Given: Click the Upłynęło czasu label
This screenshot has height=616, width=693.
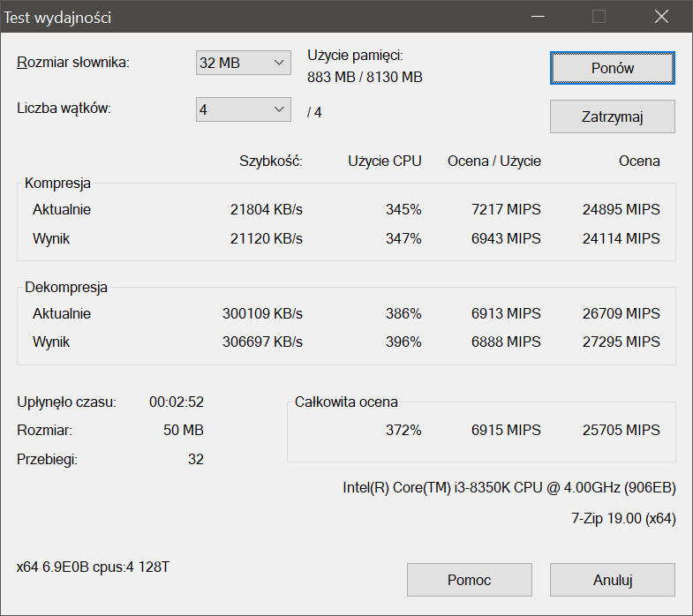Looking at the screenshot, I should pos(66,402).
